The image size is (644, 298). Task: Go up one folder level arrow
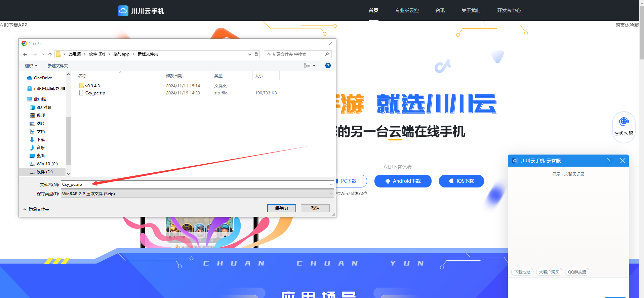pos(50,54)
